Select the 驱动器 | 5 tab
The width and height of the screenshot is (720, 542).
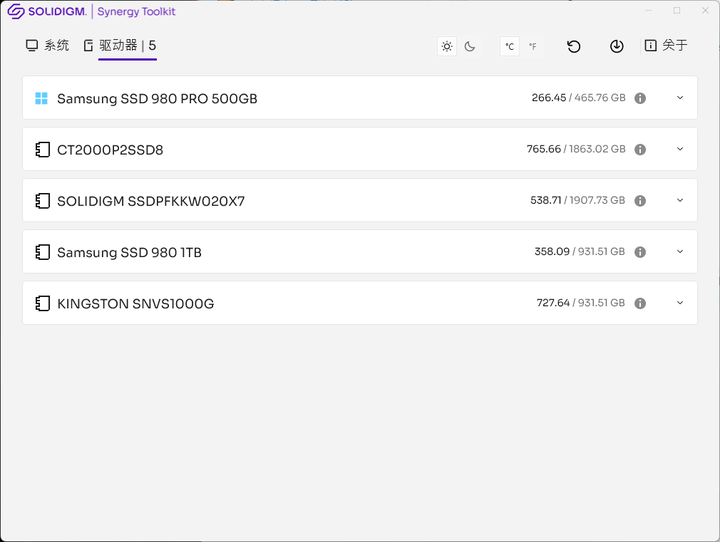[x=120, y=45]
